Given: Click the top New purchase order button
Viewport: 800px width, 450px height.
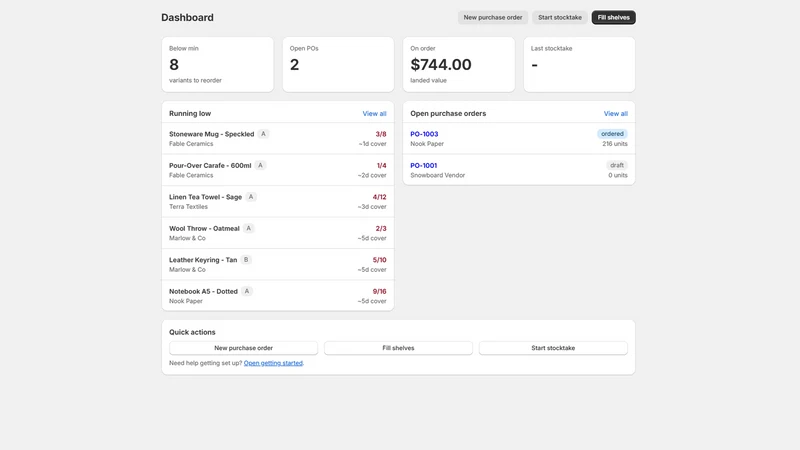Looking at the screenshot, I should pyautogui.click(x=492, y=17).
